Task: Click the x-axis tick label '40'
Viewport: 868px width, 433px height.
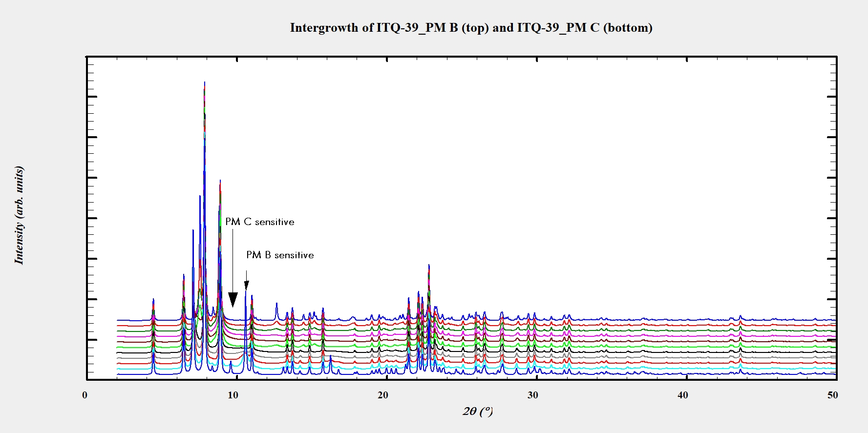Action: click(683, 395)
